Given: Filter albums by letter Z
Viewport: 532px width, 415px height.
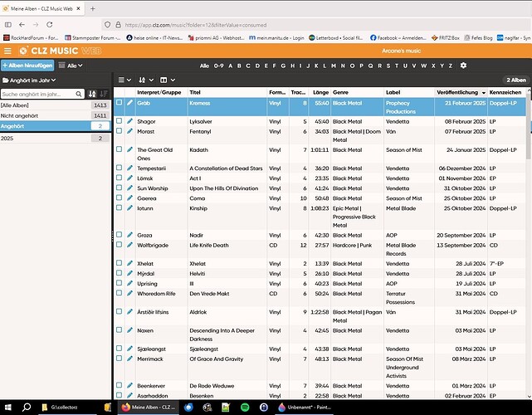Looking at the screenshot, I should tap(451, 66).
